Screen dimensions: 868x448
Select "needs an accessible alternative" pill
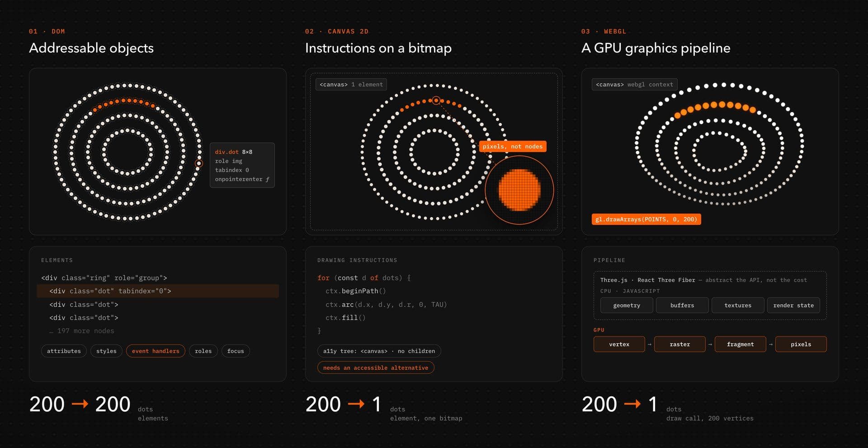pyautogui.click(x=376, y=368)
